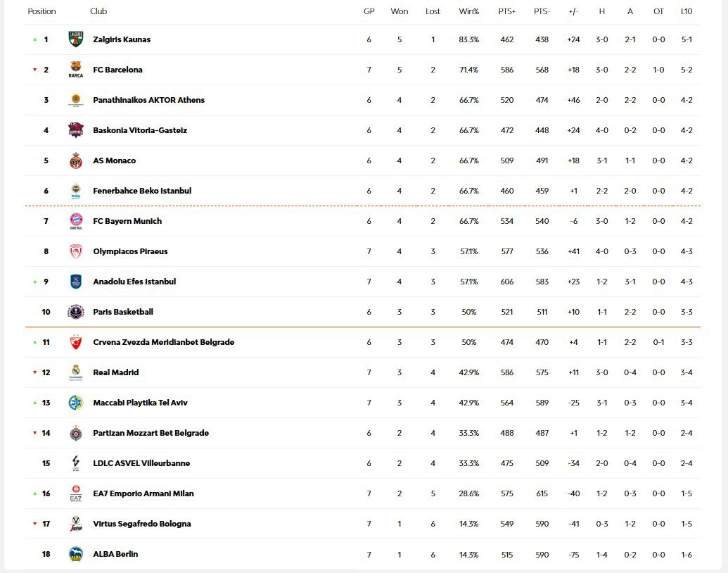The image size is (728, 573).
Task: Click the Olympiacos Piraeus logo
Action: click(x=76, y=251)
